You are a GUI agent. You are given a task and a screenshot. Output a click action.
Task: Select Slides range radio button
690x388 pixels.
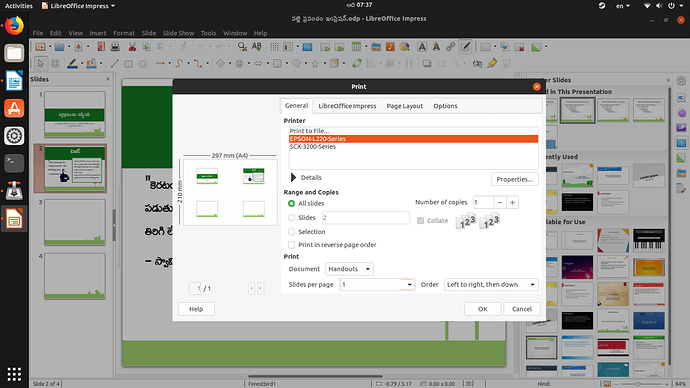(291, 217)
